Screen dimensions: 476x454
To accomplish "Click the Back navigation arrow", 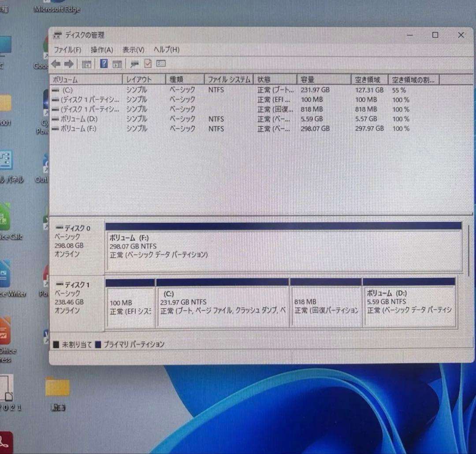I will (56, 64).
